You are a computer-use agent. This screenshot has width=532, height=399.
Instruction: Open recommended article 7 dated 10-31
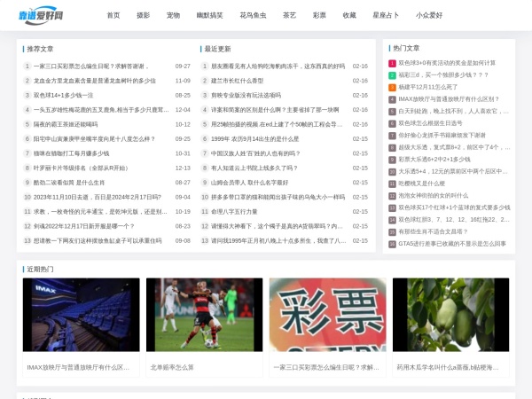point(71,153)
